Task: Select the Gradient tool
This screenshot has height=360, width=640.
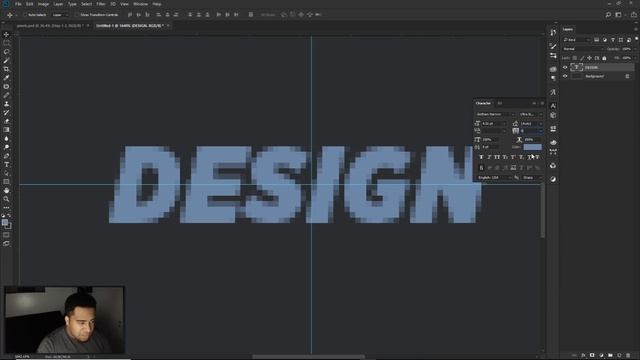Action: [6, 130]
